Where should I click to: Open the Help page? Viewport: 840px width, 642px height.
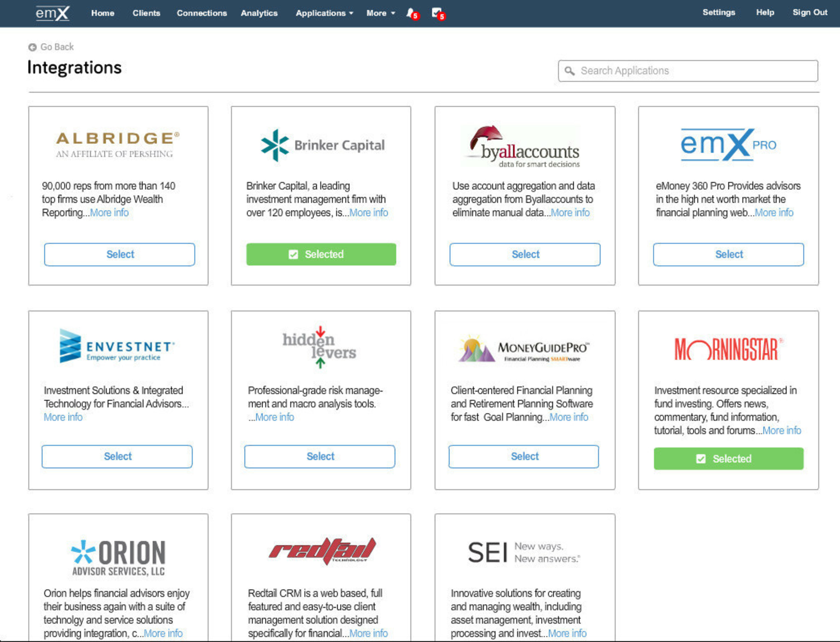(x=765, y=12)
